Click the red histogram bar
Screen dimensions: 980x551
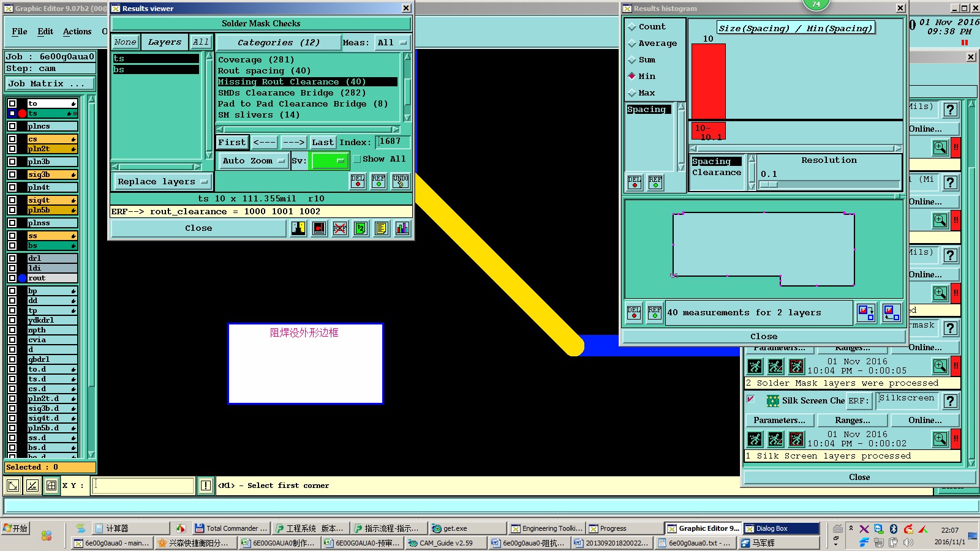709,81
